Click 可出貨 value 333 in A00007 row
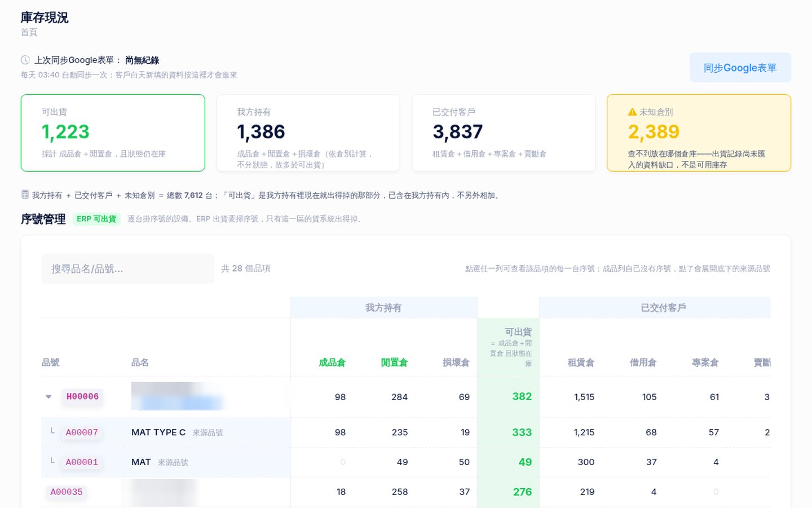 click(522, 432)
